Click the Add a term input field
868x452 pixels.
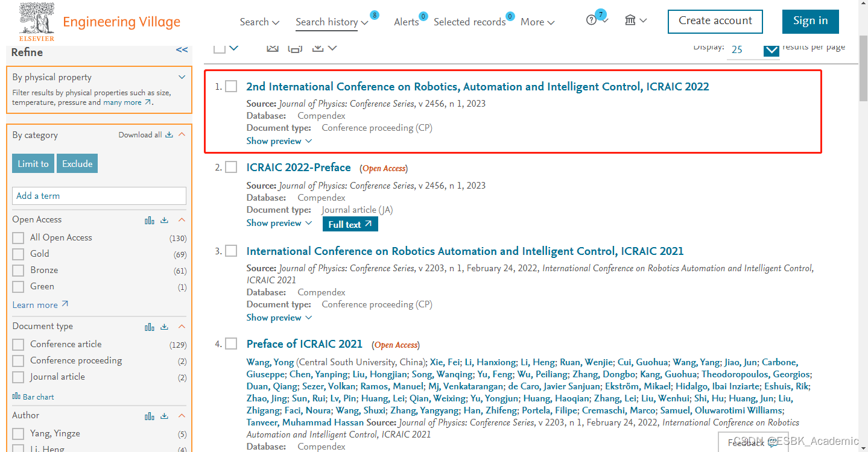100,196
